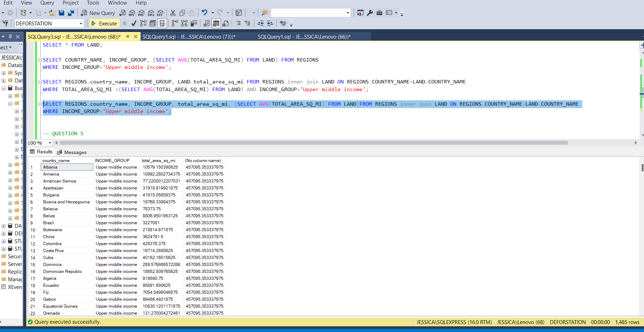644x332 pixels.
Task: Select the Albania row in results
Action: tap(50, 167)
